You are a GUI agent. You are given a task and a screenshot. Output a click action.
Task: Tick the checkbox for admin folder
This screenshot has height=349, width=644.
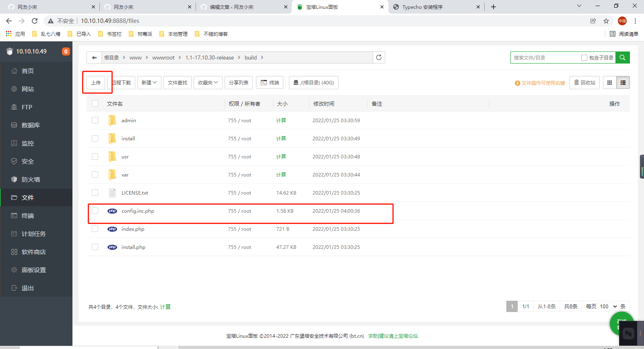(95, 120)
